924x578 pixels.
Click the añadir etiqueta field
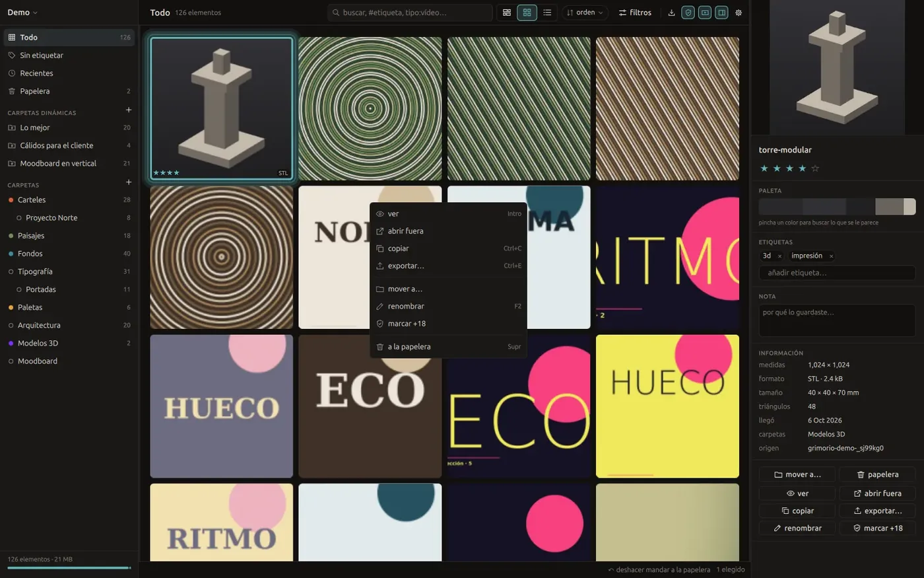pos(837,273)
